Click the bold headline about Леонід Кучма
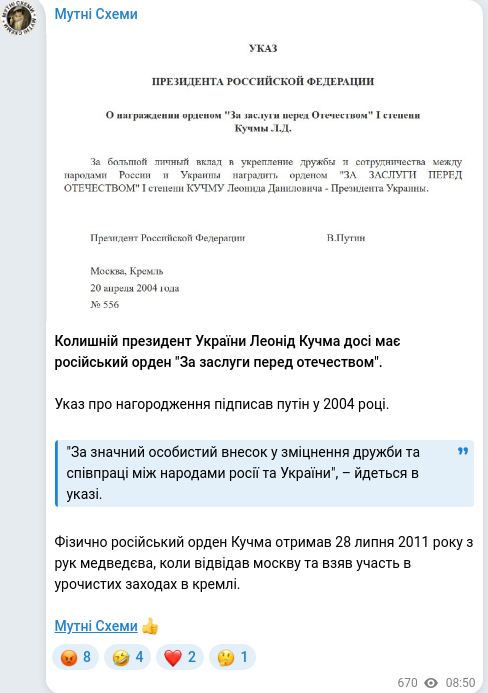 pos(227,351)
